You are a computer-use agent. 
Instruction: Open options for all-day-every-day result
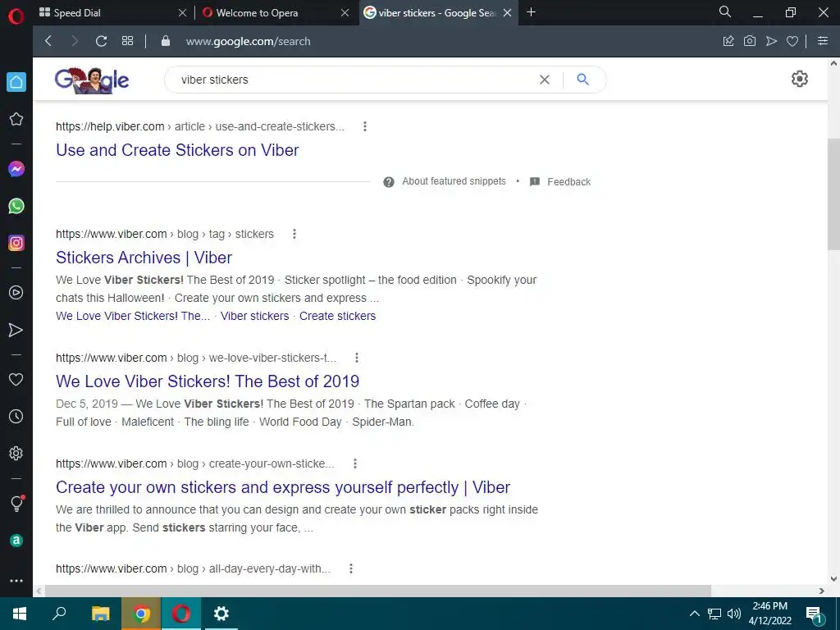(x=351, y=568)
